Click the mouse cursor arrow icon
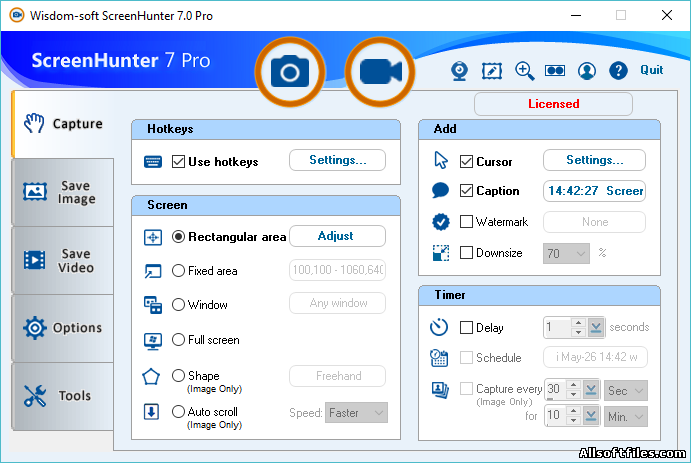Image resolution: width=691 pixels, height=463 pixels. coord(441,160)
